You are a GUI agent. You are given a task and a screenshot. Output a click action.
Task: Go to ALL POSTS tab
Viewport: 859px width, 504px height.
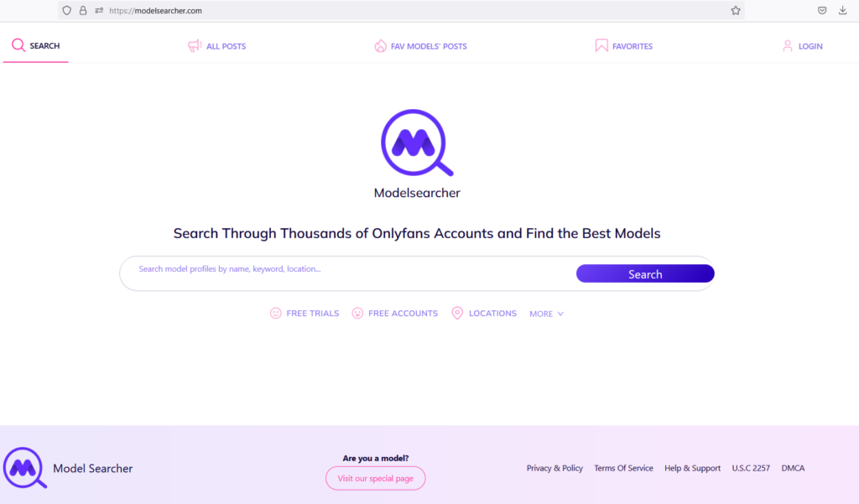[217, 46]
